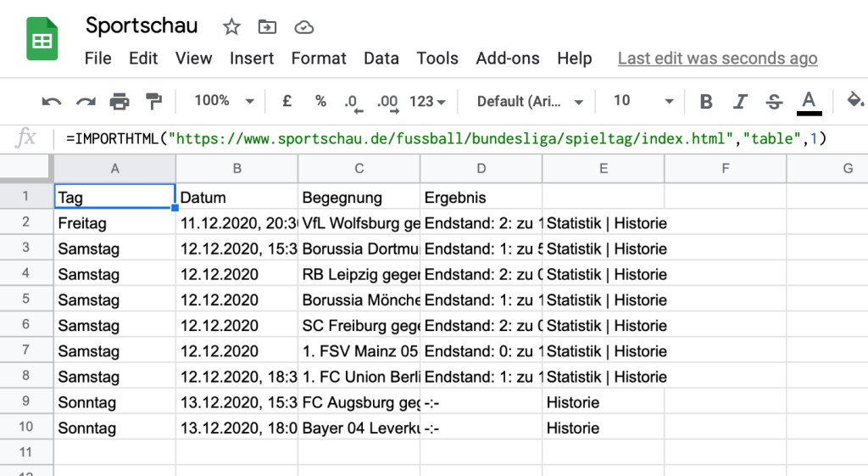This screenshot has height=476, width=868.
Task: Select cell containing 'Ergebnis'
Action: point(481,197)
